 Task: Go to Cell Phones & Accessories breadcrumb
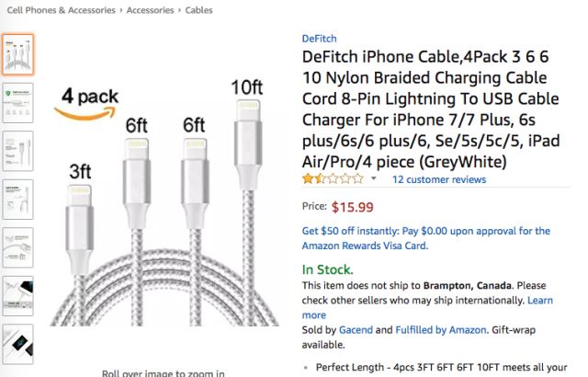coord(62,10)
